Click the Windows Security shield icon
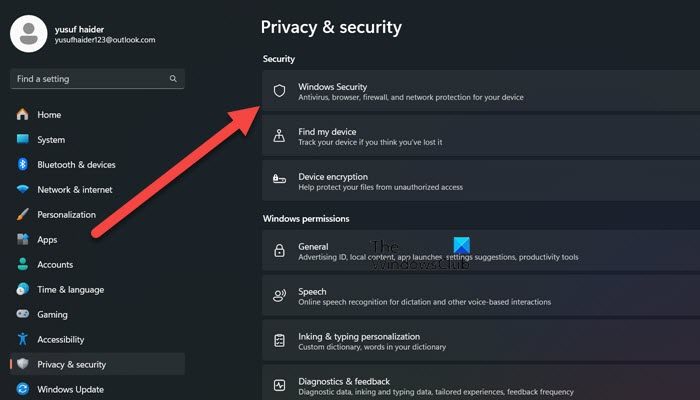The image size is (700, 400). (279, 92)
